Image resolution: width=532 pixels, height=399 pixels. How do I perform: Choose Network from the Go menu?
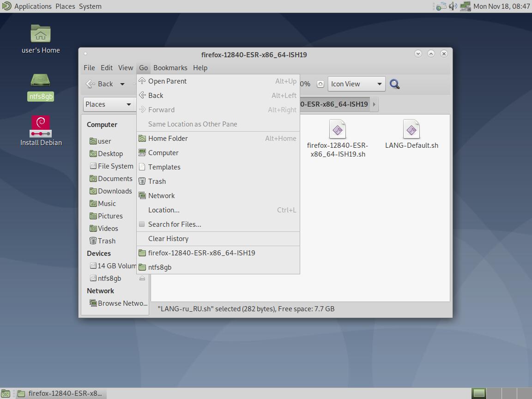pyautogui.click(x=218, y=195)
